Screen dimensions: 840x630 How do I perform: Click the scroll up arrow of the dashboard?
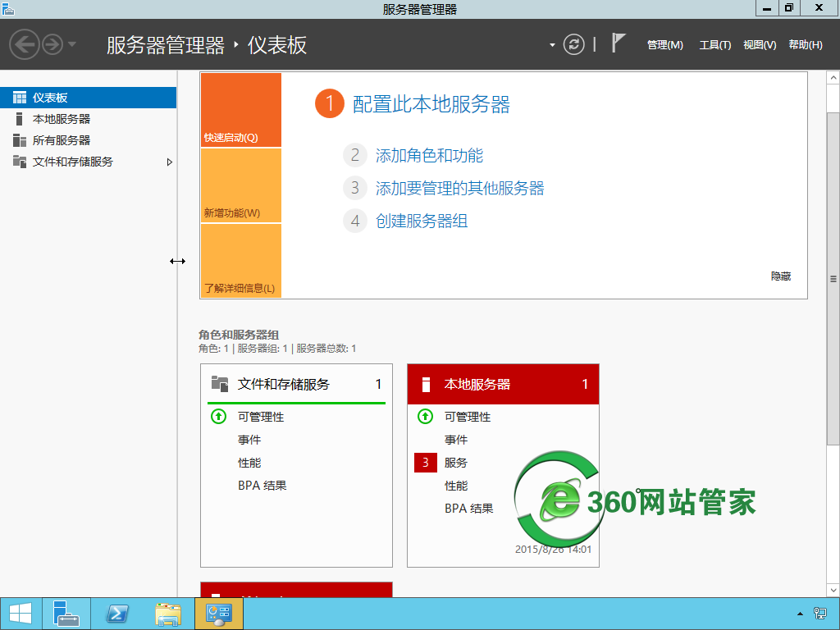833,78
